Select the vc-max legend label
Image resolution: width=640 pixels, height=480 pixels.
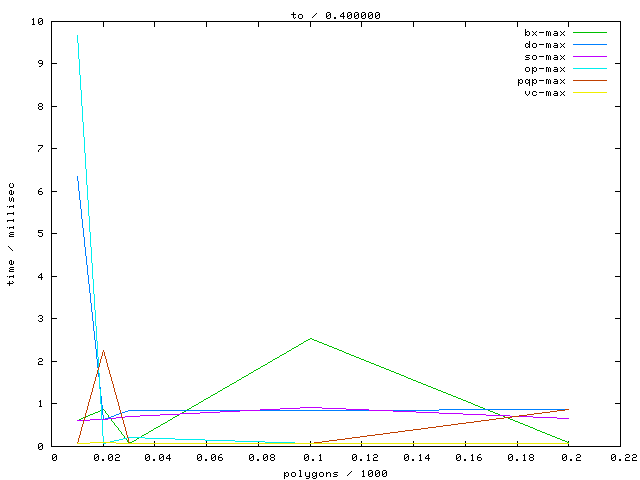(545, 93)
